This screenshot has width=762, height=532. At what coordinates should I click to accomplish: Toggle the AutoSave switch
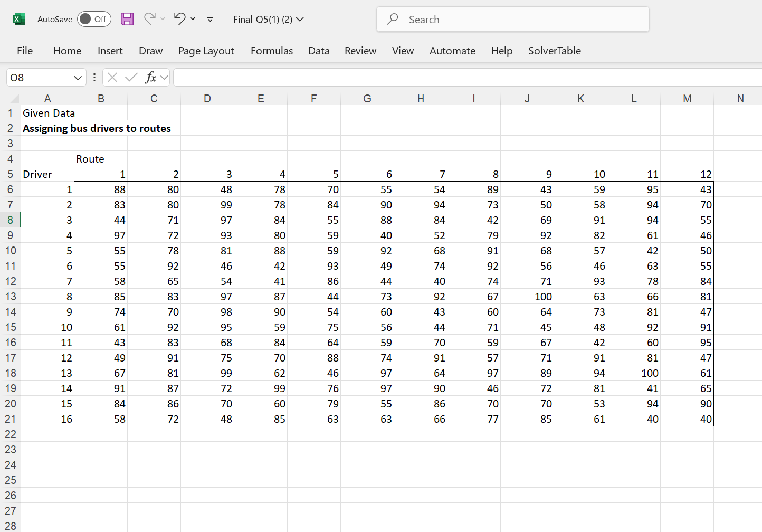tap(94, 19)
